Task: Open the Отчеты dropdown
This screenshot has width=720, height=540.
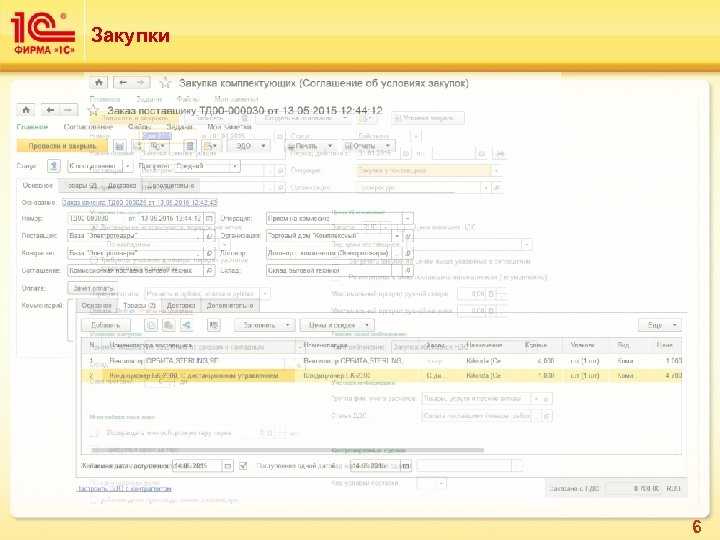Action: 368,146
